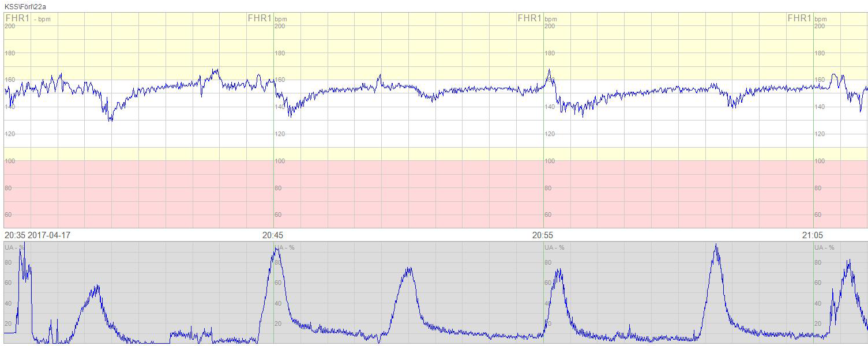Click the 21:05 time marker

point(812,235)
